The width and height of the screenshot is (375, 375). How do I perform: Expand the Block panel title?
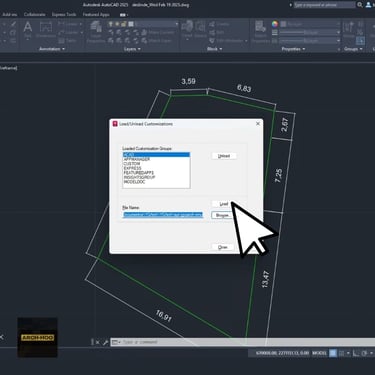pos(214,49)
